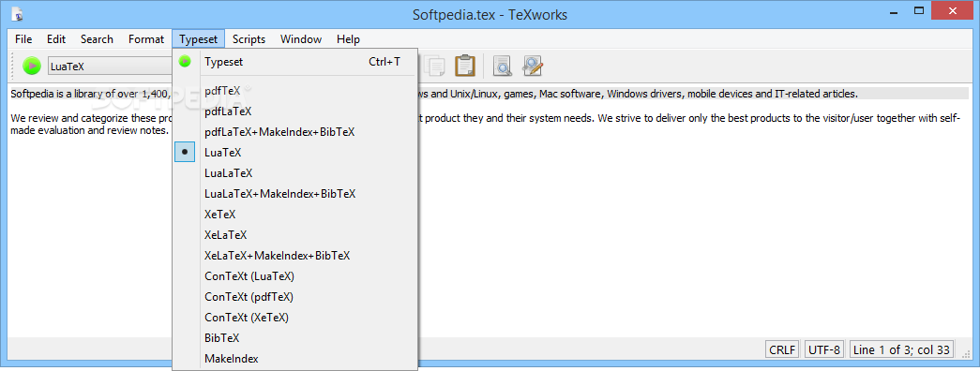The width and height of the screenshot is (980, 371).
Task: Select LuaLaTeX engine in menu
Action: tap(294, 173)
